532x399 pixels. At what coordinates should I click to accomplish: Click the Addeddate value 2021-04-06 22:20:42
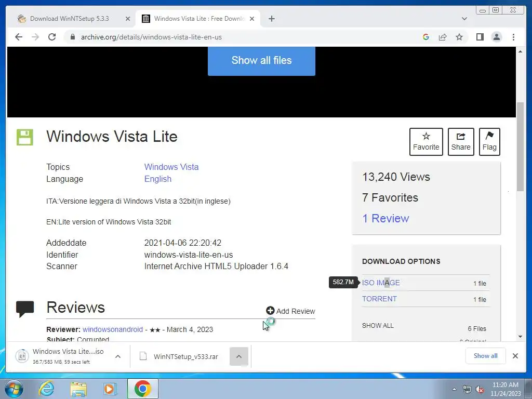click(182, 243)
